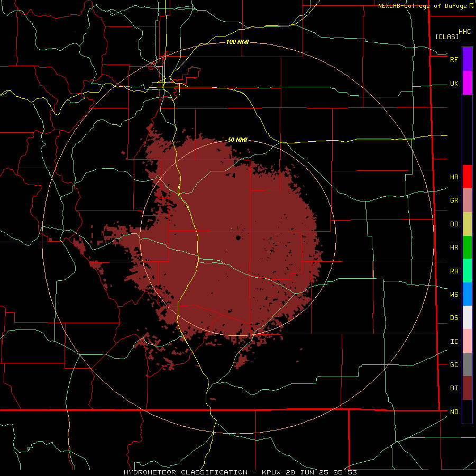Click the "100 NMI" range ring label
The height and width of the screenshot is (476, 476).
click(237, 42)
